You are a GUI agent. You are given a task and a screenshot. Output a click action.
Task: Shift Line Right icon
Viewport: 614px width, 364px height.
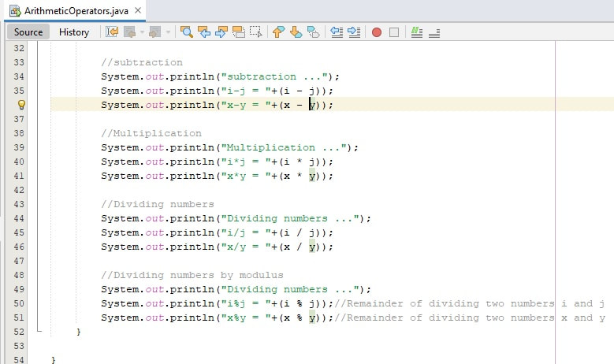[x=354, y=32]
